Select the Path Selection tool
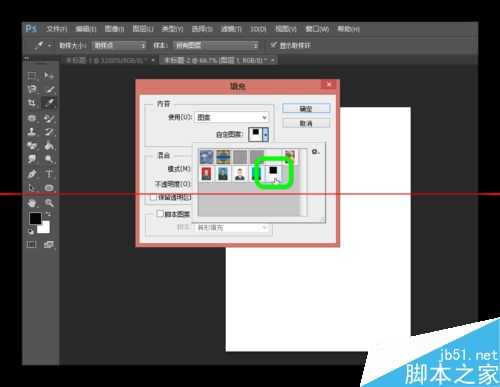Viewport: 500px width, 387px height. pos(32,187)
